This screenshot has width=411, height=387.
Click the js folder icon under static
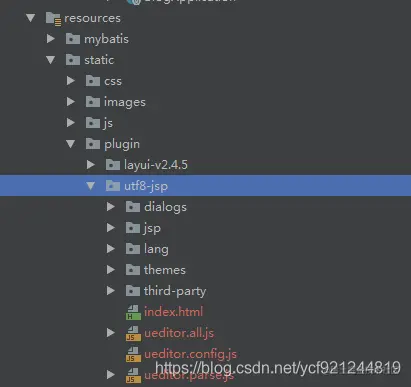click(x=93, y=123)
